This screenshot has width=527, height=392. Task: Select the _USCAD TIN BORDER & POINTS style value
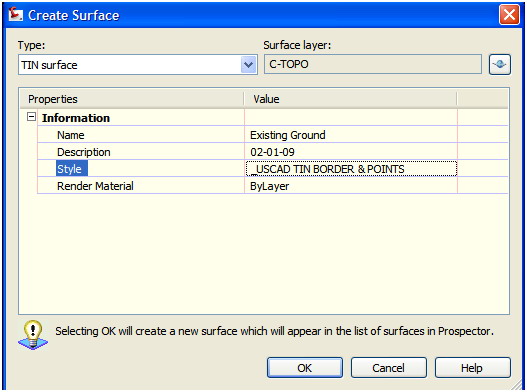tap(351, 169)
